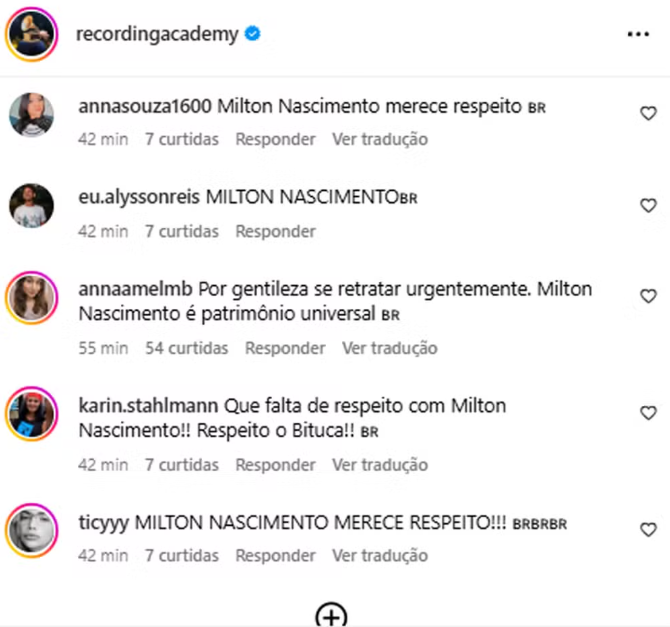
Task: Open annasouza1600's profile avatar
Action: coord(31,115)
